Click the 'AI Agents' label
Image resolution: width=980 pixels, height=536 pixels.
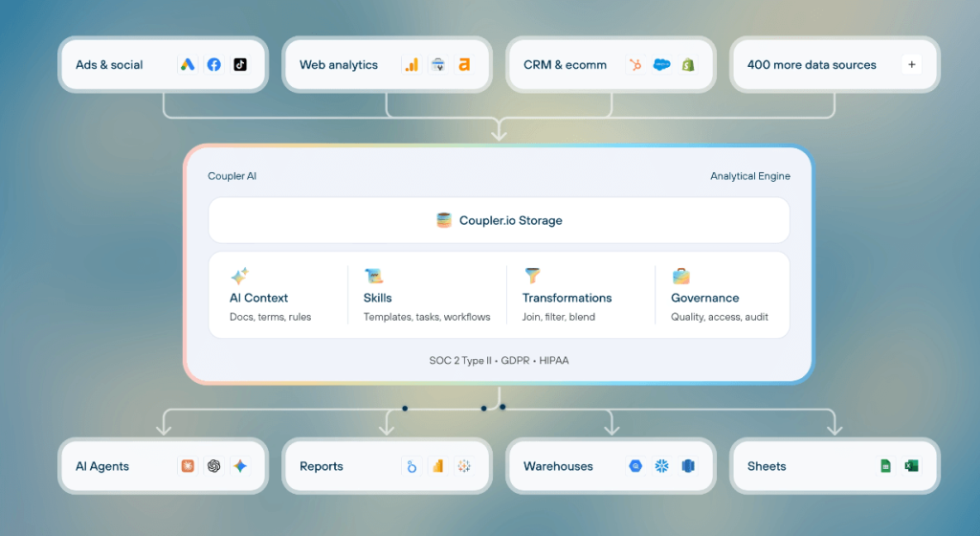click(101, 467)
